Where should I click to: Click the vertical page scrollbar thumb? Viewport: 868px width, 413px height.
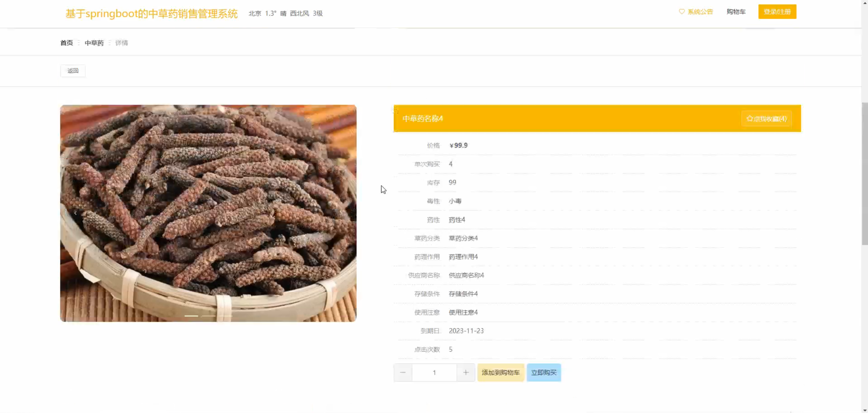(x=865, y=173)
